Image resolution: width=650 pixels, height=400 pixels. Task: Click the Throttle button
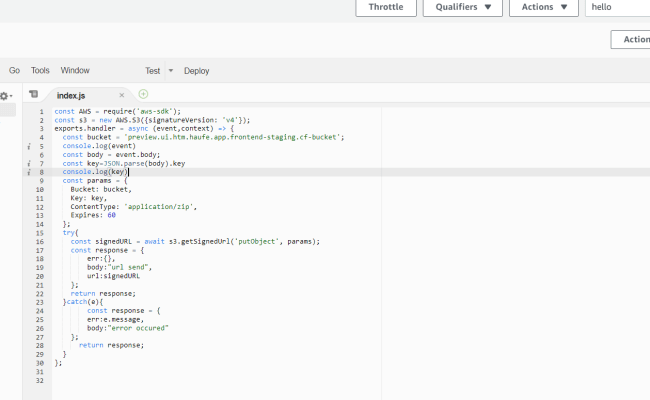[x=386, y=7]
